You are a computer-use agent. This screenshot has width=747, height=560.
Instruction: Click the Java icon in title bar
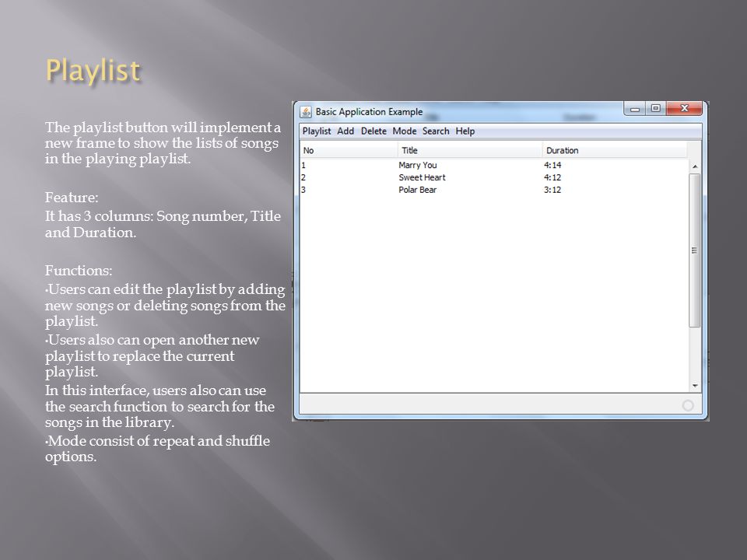tap(306, 112)
